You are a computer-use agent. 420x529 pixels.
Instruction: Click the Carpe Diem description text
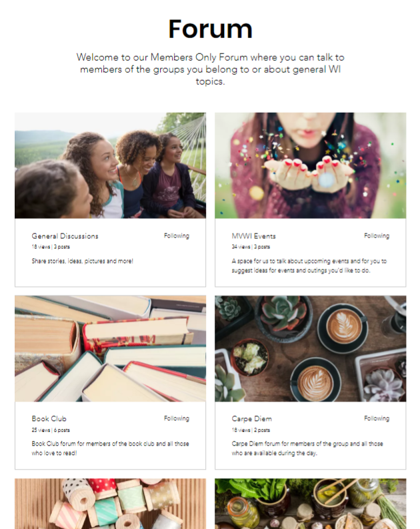point(307,448)
